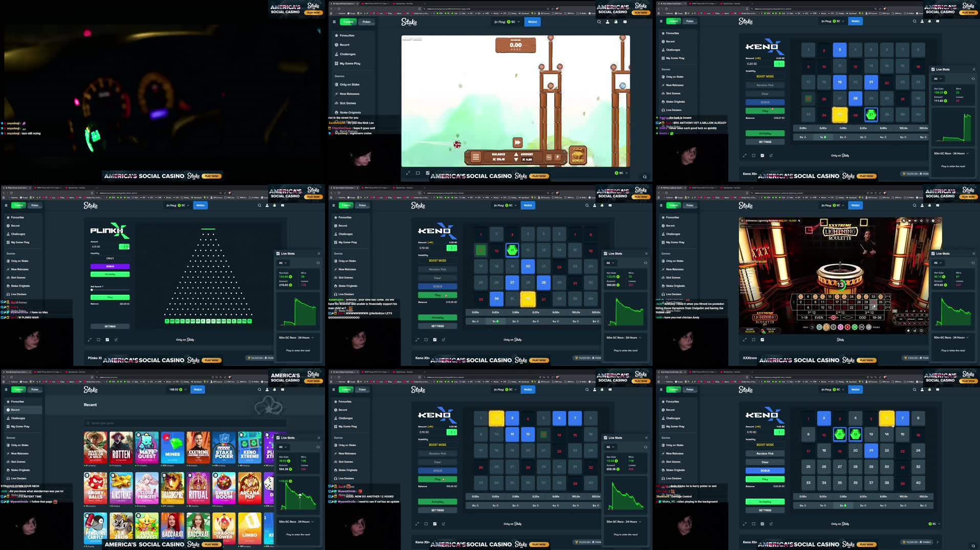Open the Mines game thumbnail on the Recent page

pyautogui.click(x=172, y=448)
